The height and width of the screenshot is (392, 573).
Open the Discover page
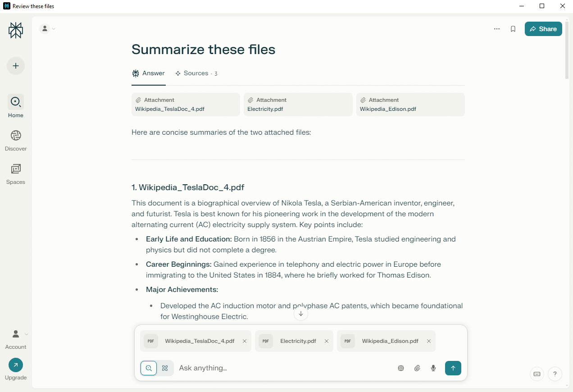pyautogui.click(x=16, y=141)
